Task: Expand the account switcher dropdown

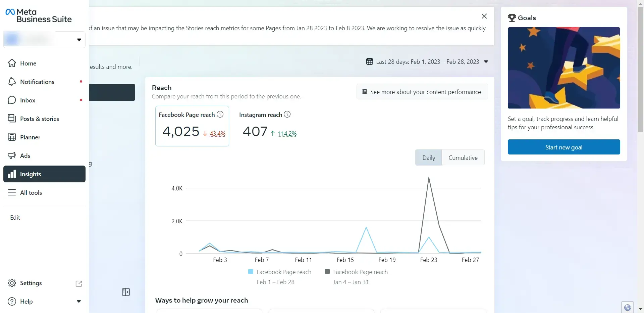Action: (79, 40)
